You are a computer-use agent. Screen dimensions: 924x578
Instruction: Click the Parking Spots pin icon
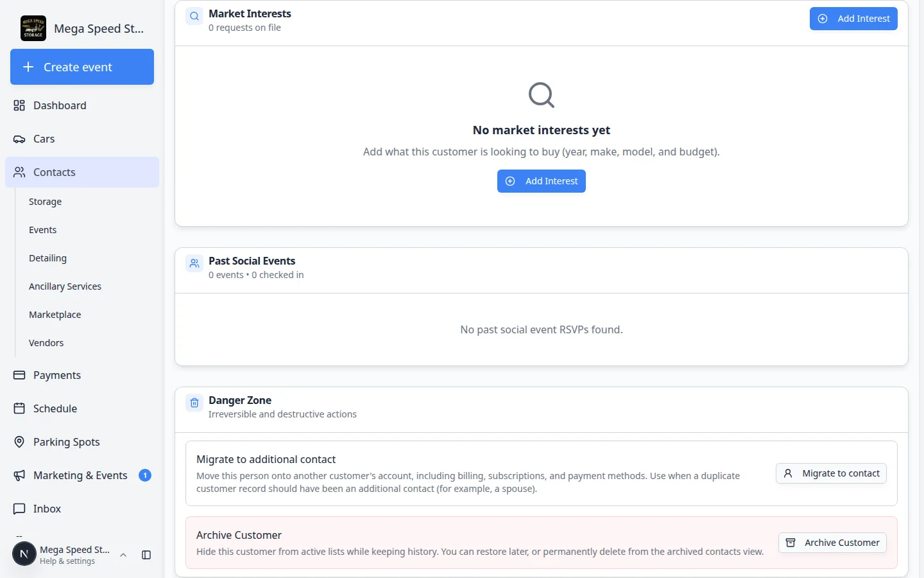pos(19,442)
